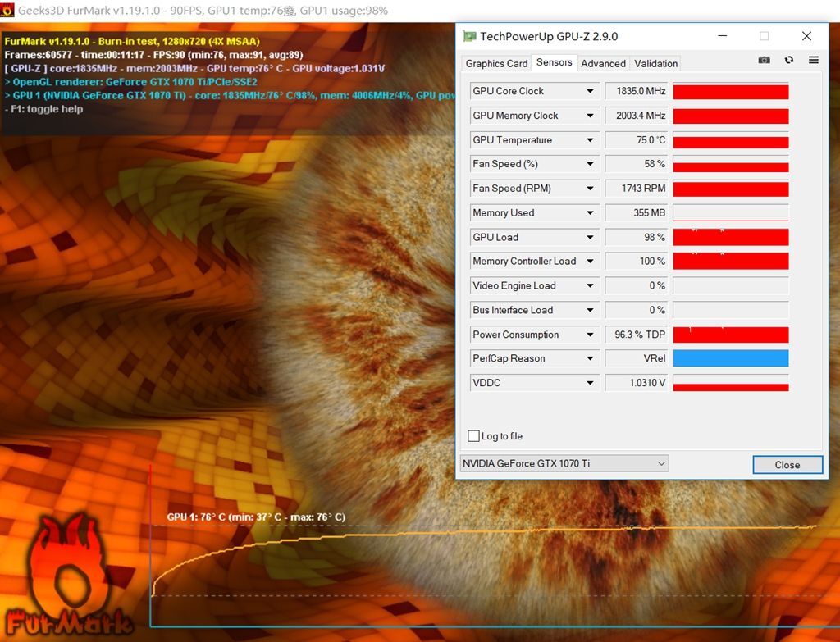840x642 pixels.
Task: Click the Close button in GPU-Z
Action: (x=787, y=465)
